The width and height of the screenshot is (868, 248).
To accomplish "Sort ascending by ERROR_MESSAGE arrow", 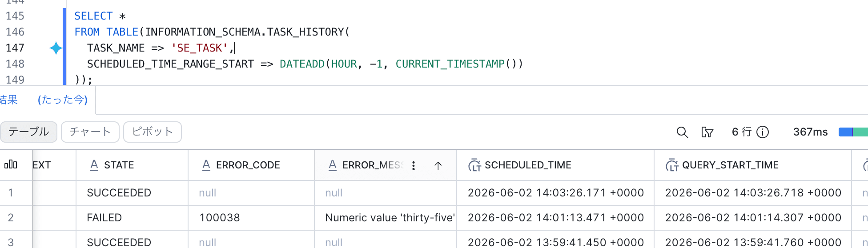I will pyautogui.click(x=438, y=165).
